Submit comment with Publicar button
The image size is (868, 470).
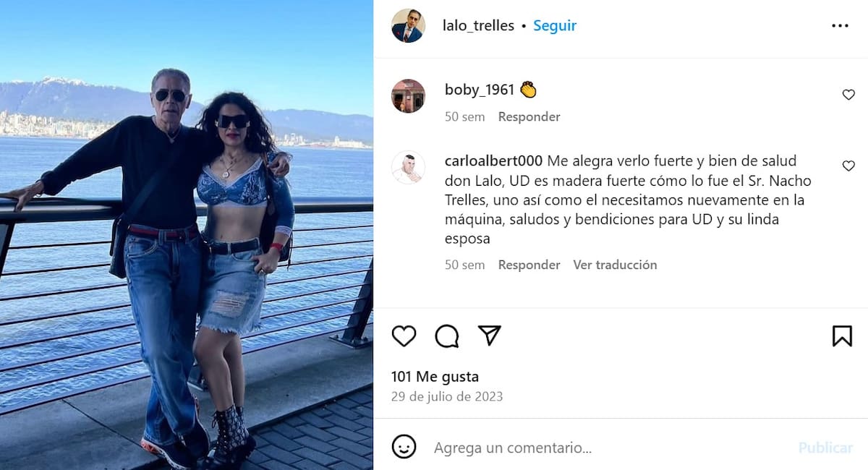pyautogui.click(x=825, y=448)
